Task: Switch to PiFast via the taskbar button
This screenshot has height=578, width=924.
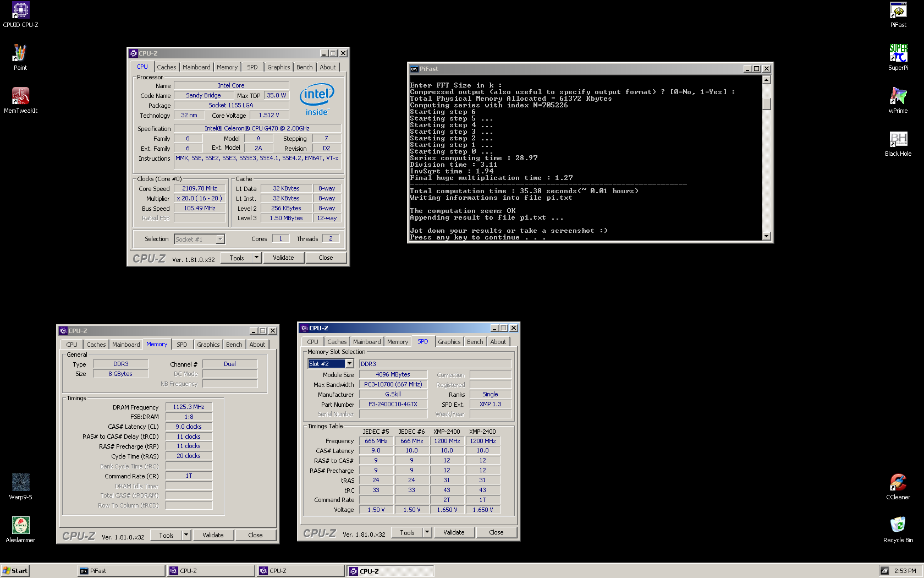Action: pos(121,571)
